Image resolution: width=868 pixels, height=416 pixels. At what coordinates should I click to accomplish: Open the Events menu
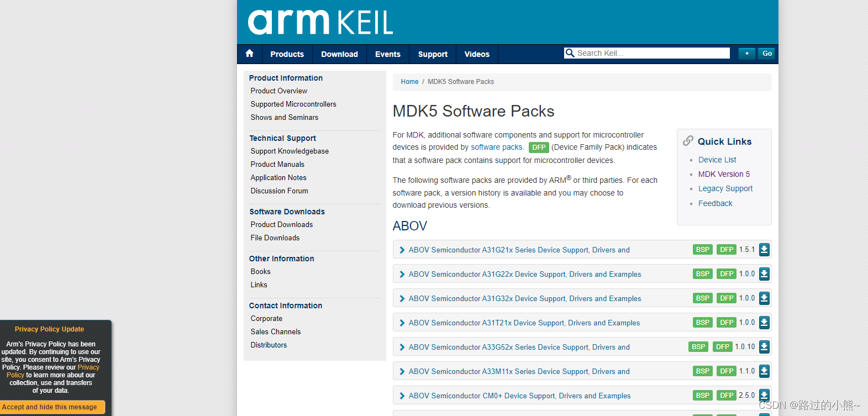pos(387,54)
